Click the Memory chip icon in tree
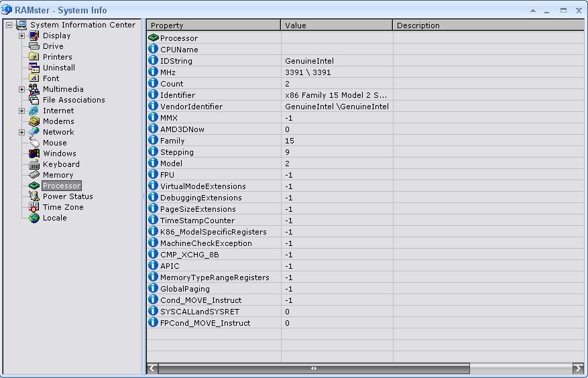588x378 pixels. [34, 175]
